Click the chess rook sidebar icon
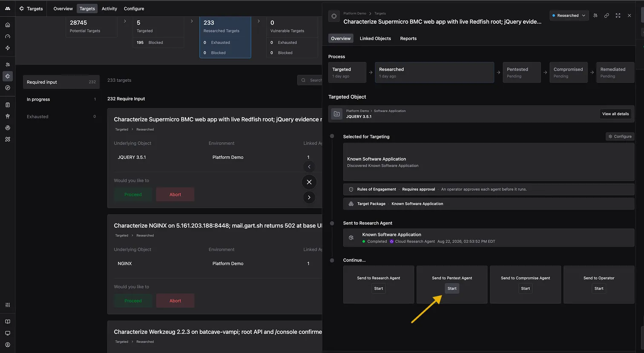The image size is (644, 353). (8, 116)
